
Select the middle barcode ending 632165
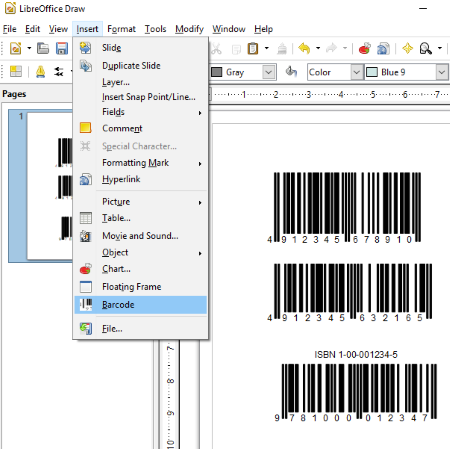[350, 293]
